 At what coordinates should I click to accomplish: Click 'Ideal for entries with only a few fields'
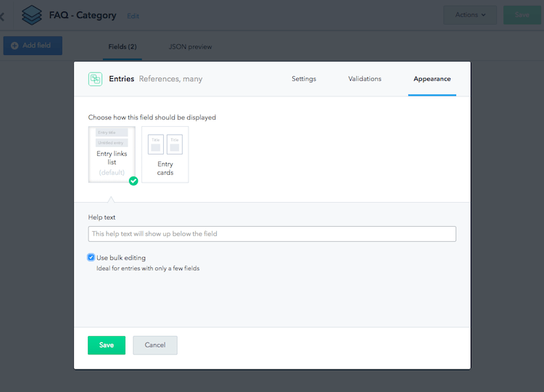(148, 268)
